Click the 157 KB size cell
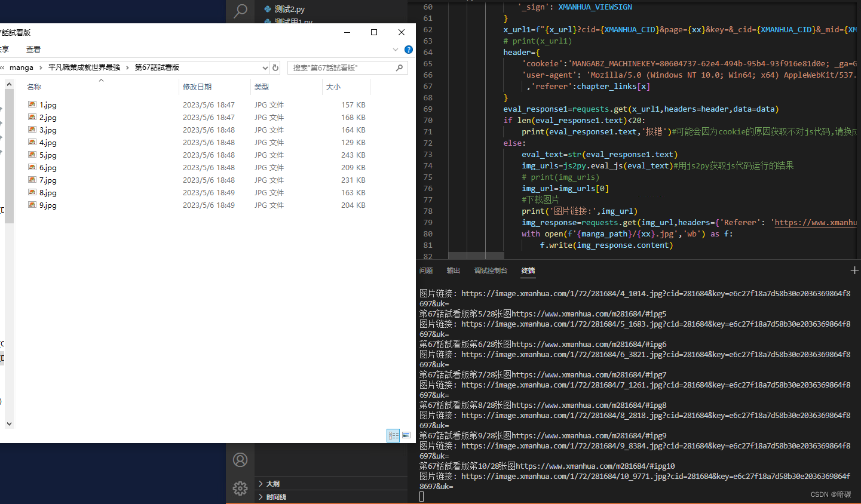 (x=353, y=105)
